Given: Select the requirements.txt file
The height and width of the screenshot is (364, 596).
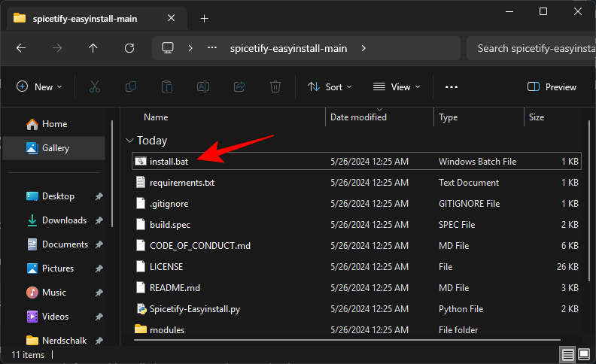Looking at the screenshot, I should [356, 183].
